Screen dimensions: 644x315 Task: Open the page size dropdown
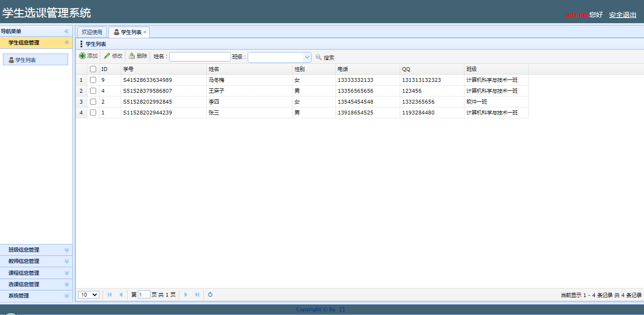tap(89, 295)
